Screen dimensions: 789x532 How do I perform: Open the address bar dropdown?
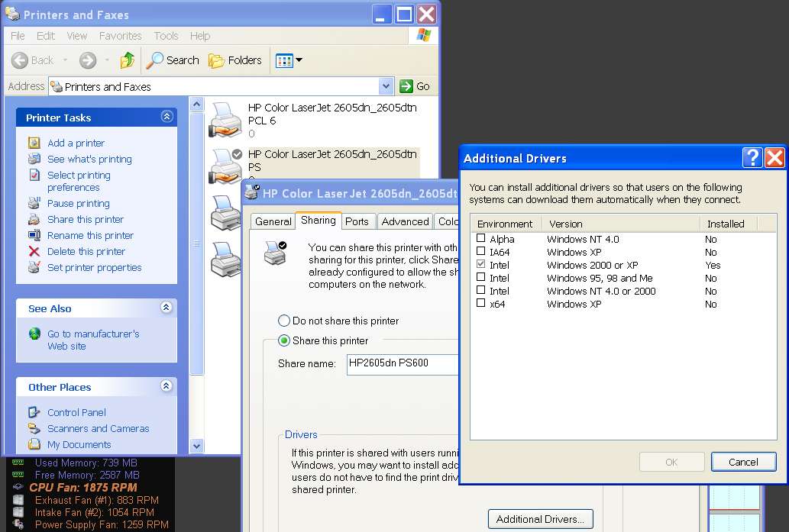click(386, 86)
